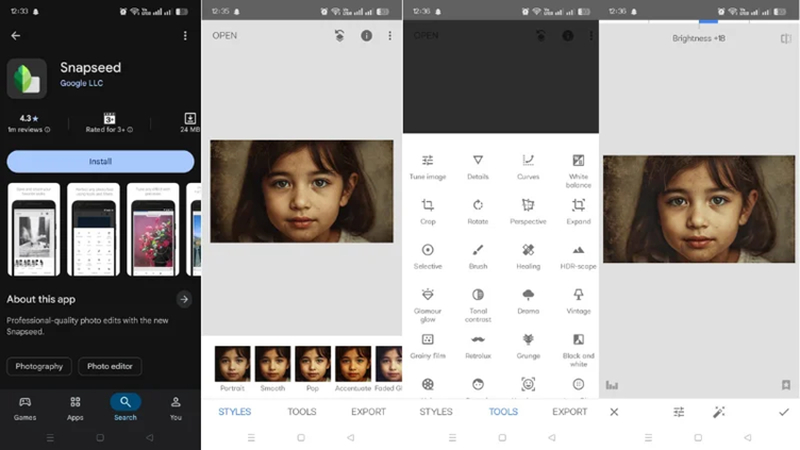Switch to TOOLS tab in second screen
Screen dimensions: 800x450
pyautogui.click(x=302, y=412)
